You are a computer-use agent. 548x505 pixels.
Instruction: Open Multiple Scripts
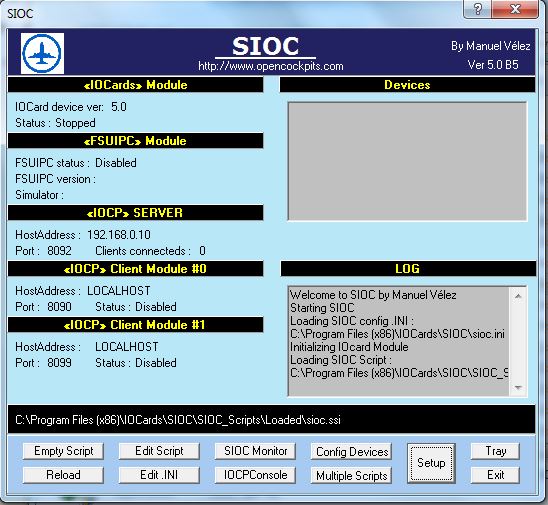pyautogui.click(x=351, y=476)
